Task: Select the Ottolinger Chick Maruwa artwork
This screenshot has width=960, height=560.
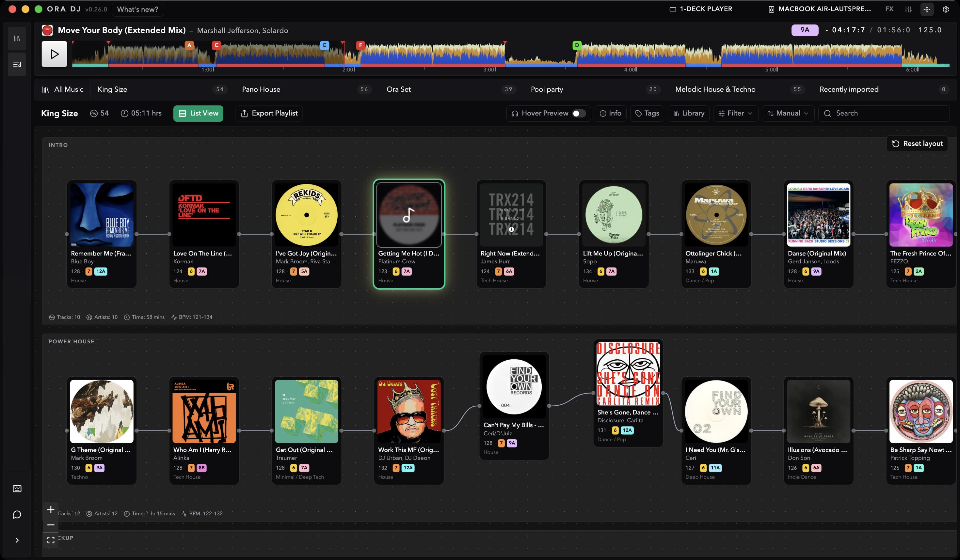Action: 716,215
